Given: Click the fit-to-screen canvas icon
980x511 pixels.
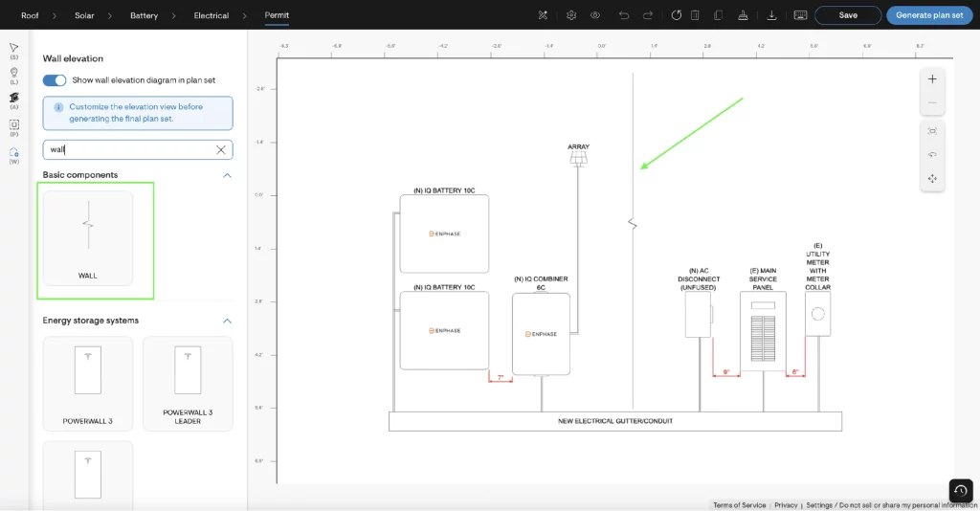Looking at the screenshot, I should (932, 130).
